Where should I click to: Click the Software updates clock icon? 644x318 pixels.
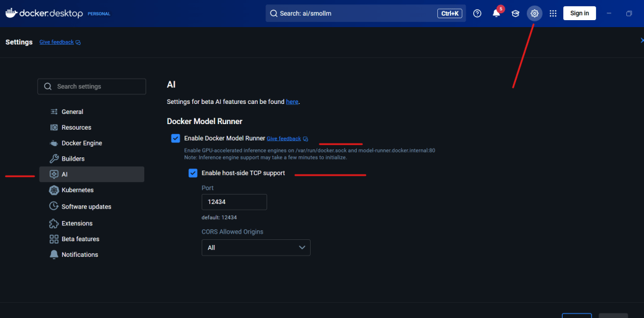coord(54,207)
